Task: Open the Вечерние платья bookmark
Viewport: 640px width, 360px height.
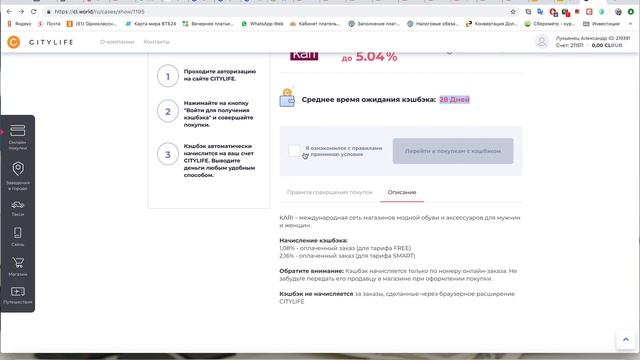Action: tap(208, 24)
